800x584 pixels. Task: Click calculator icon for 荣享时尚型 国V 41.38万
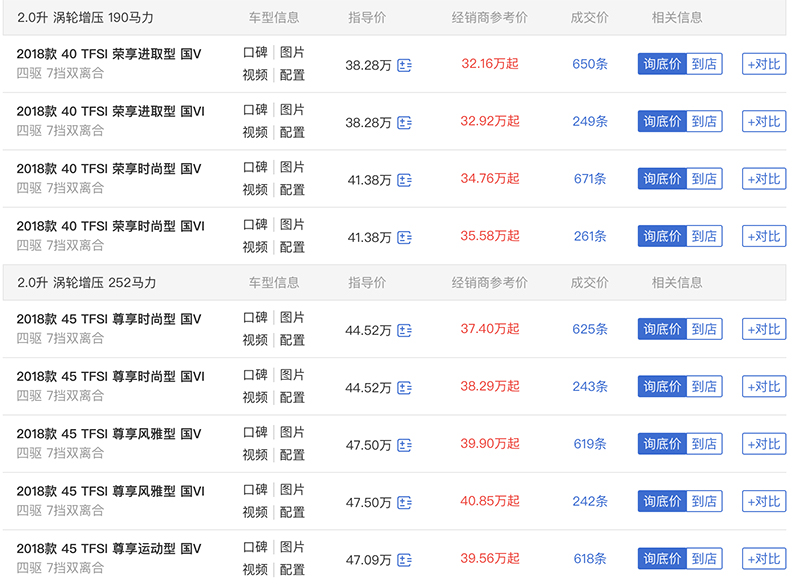(x=404, y=180)
